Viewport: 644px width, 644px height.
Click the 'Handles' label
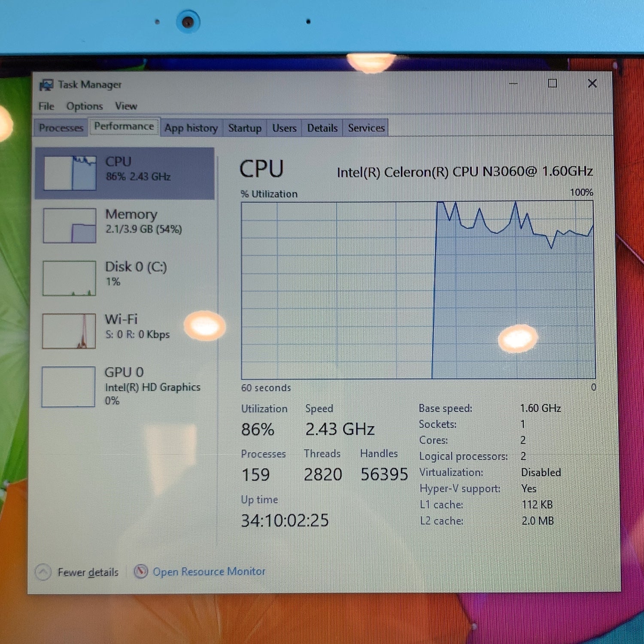(x=379, y=453)
